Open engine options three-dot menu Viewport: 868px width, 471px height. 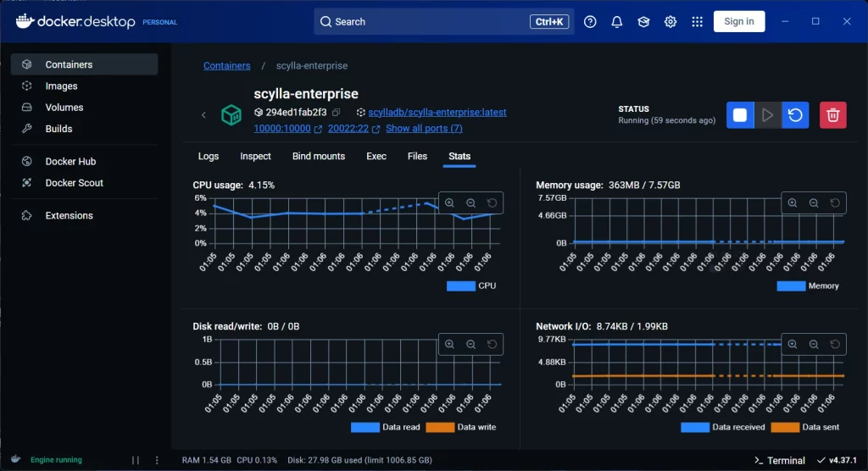157,460
